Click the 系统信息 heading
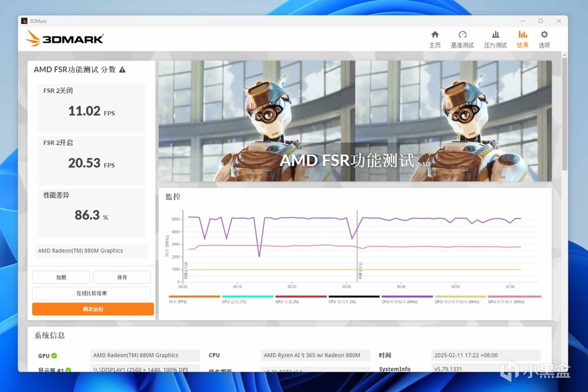 tap(50, 335)
